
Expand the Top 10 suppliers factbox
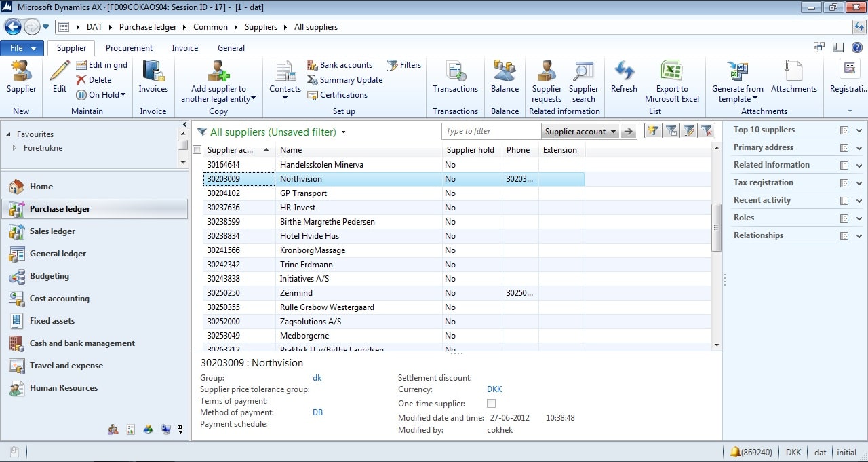coord(859,130)
